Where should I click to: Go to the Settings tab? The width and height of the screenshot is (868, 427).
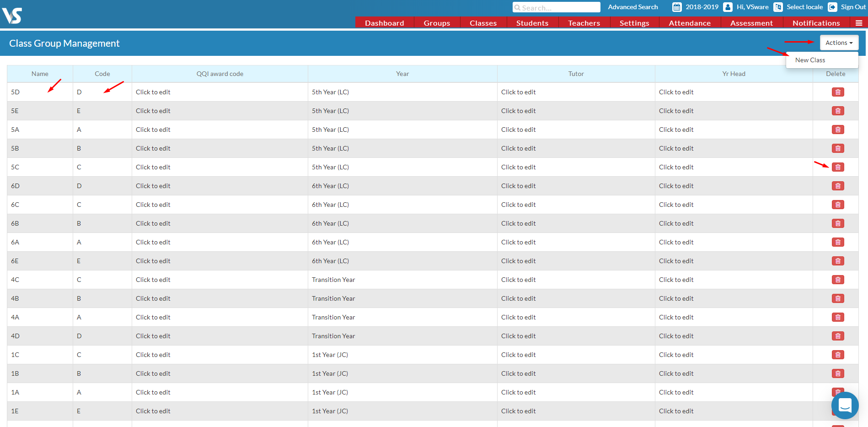click(x=634, y=23)
